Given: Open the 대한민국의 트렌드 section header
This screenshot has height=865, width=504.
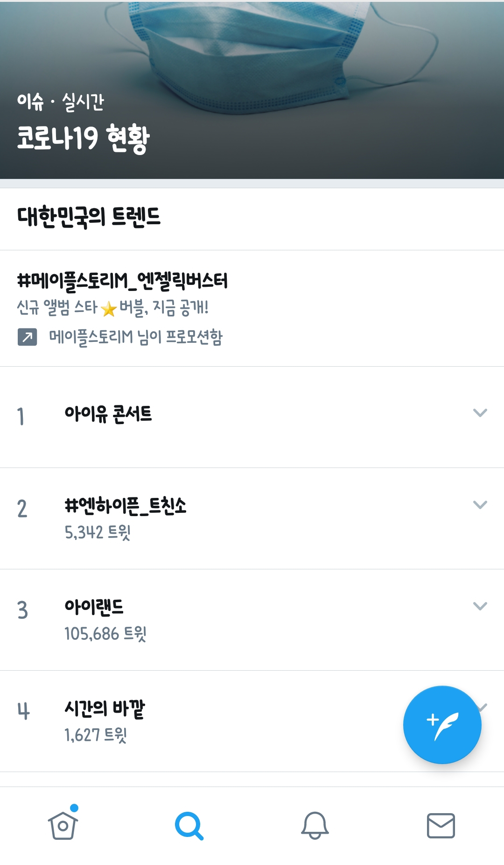Looking at the screenshot, I should pos(89,214).
